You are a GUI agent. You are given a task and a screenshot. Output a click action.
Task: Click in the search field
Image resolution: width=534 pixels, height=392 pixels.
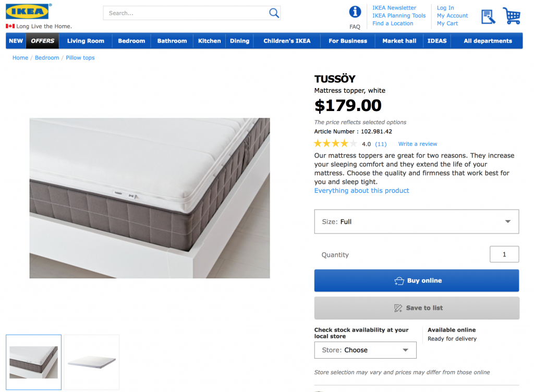[x=185, y=13]
